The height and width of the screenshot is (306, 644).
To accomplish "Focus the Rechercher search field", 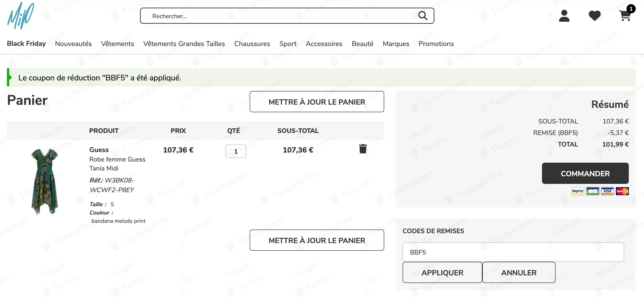I will coord(275,16).
